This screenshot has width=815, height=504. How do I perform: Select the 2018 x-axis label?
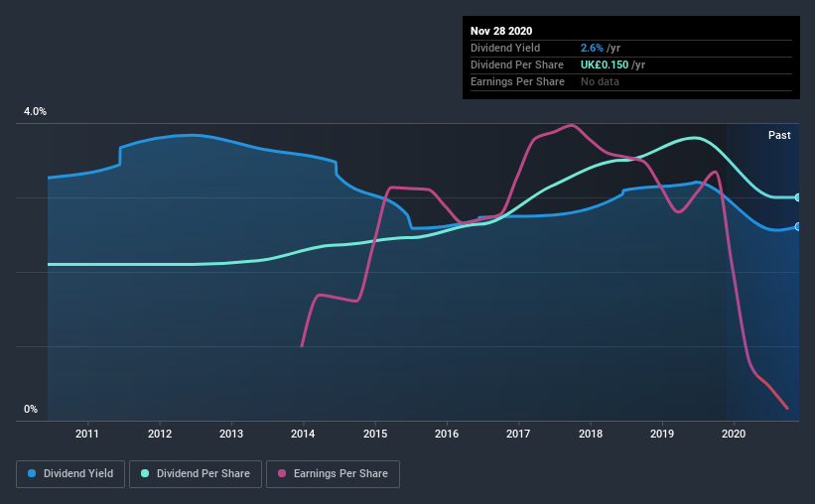(x=591, y=434)
